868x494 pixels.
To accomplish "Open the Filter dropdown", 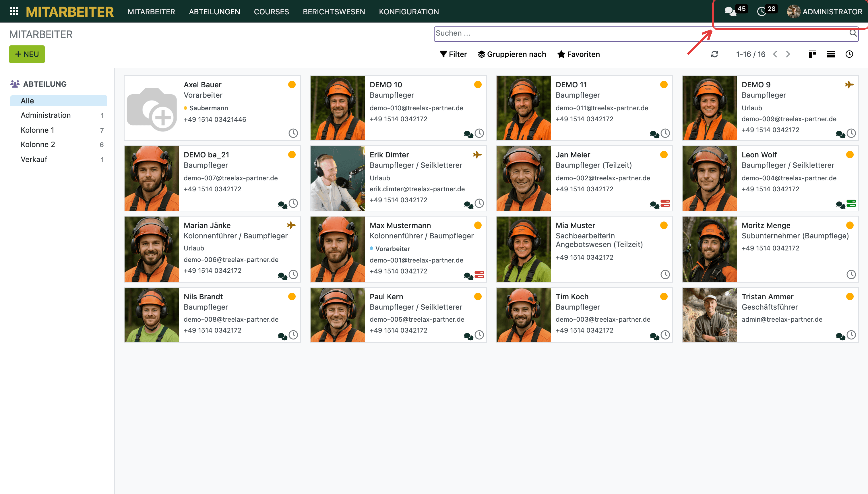I will [x=453, y=54].
